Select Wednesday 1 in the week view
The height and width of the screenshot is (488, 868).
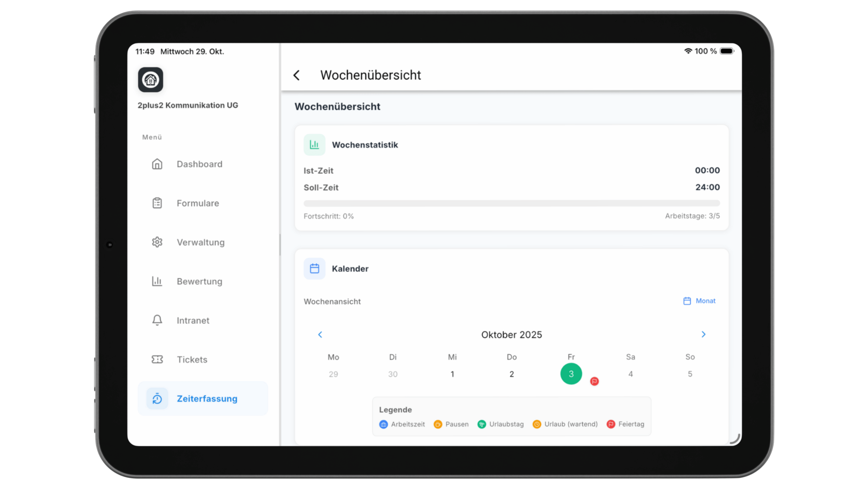(452, 374)
